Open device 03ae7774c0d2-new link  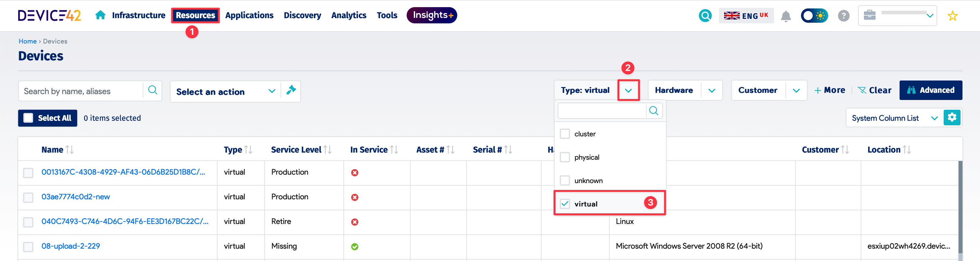(75, 197)
